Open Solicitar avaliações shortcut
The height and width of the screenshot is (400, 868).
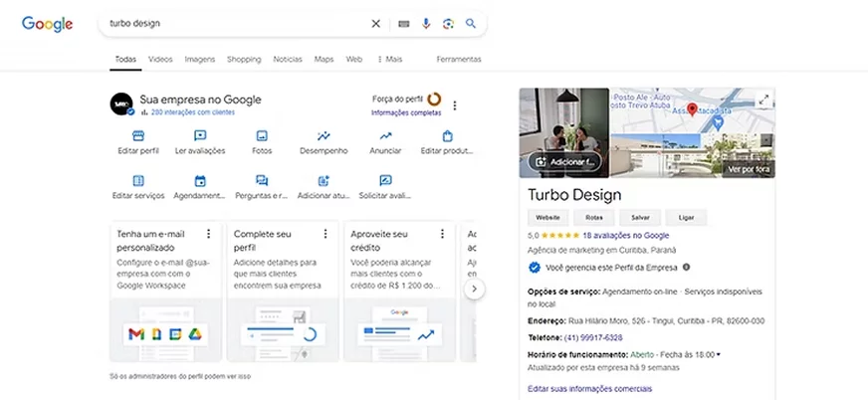pyautogui.click(x=385, y=187)
